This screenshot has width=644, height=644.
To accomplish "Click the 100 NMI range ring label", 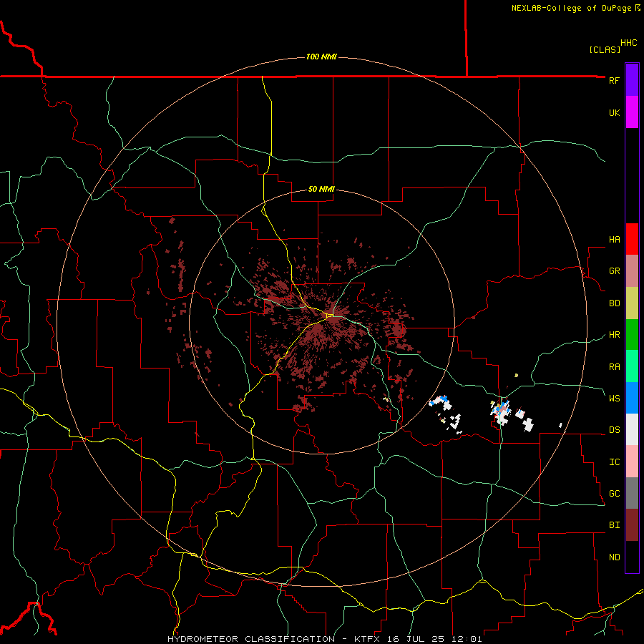I will point(321,57).
